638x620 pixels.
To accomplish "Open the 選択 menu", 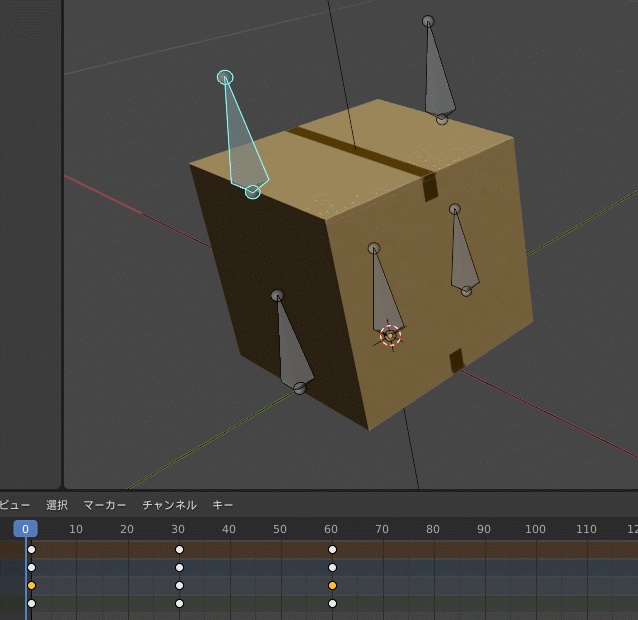I will (57, 505).
